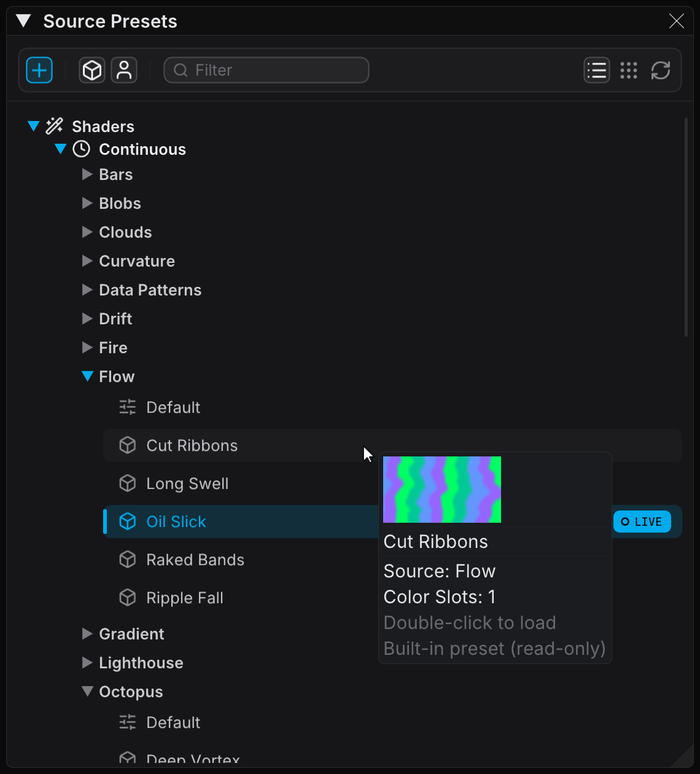Select the Flow Default preset

pos(392,407)
